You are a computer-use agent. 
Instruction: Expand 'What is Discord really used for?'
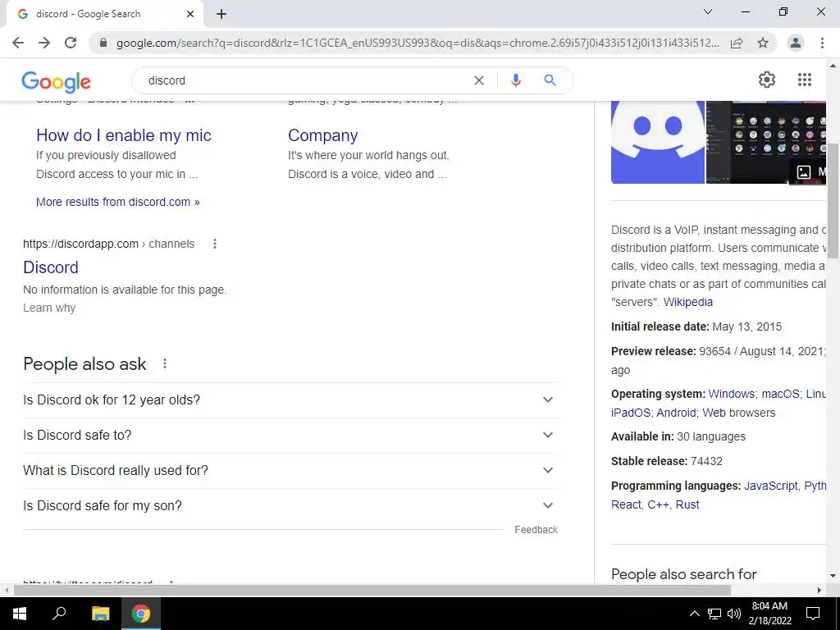coord(290,470)
